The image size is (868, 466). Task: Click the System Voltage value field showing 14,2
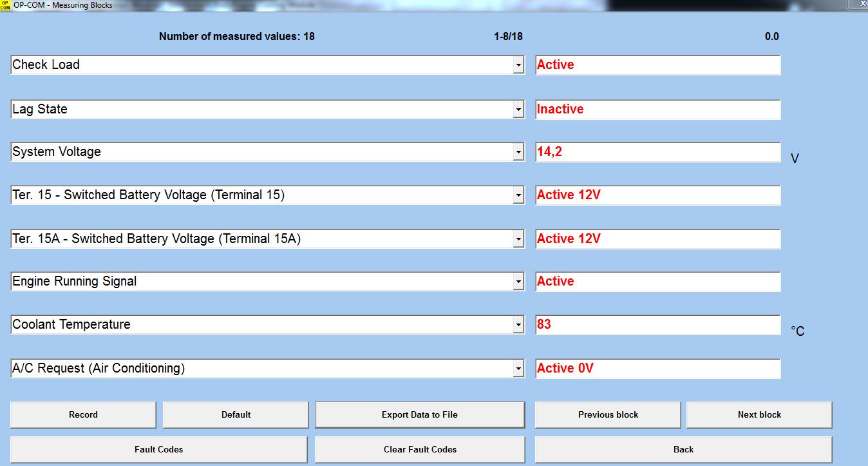point(657,152)
